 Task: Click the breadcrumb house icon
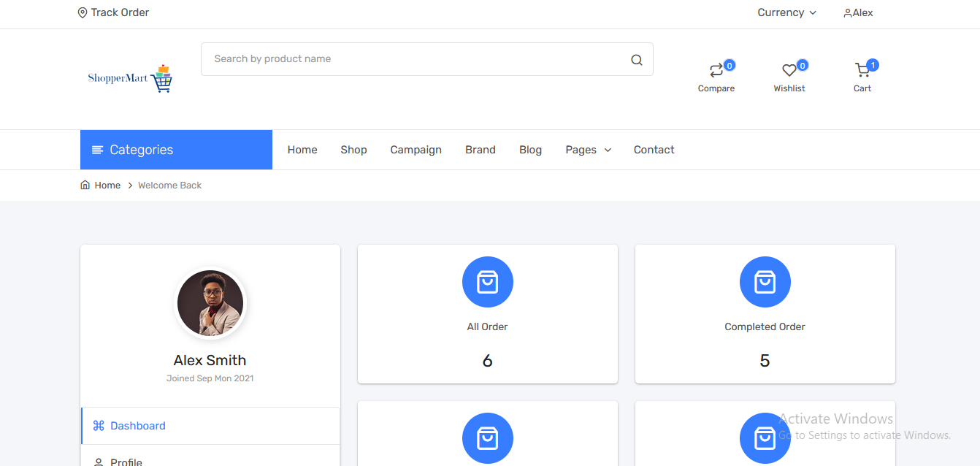pos(85,185)
